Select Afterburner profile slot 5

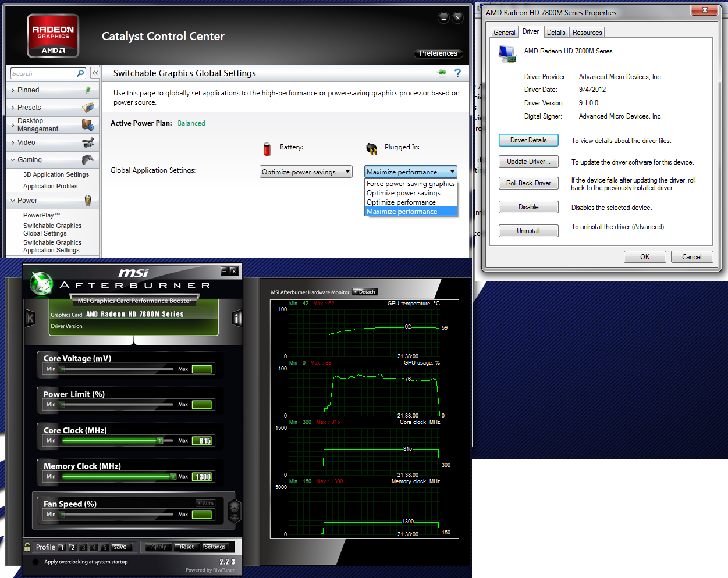click(105, 547)
